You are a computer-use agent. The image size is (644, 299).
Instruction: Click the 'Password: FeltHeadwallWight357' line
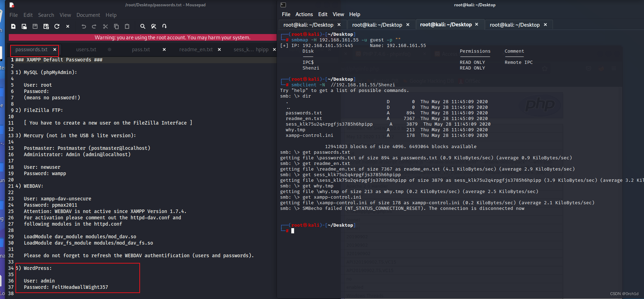pos(66,287)
